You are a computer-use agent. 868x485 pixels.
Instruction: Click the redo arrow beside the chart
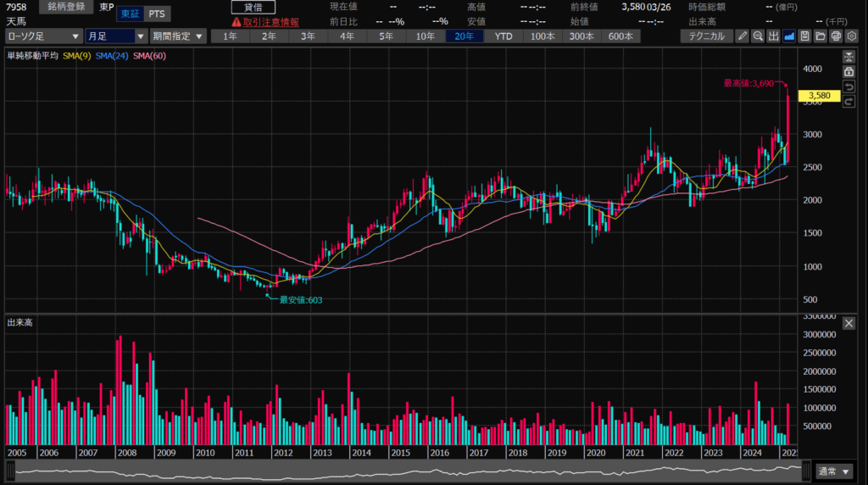849,103
